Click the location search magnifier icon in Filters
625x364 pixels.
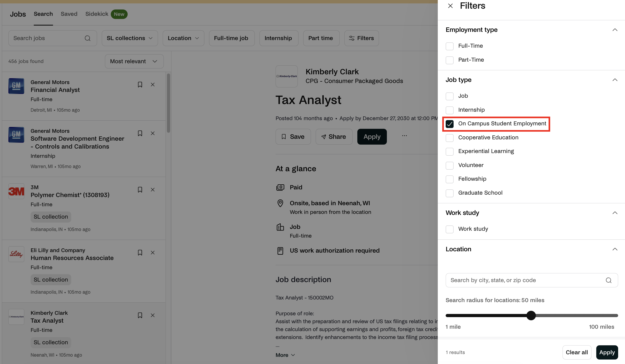tap(609, 280)
